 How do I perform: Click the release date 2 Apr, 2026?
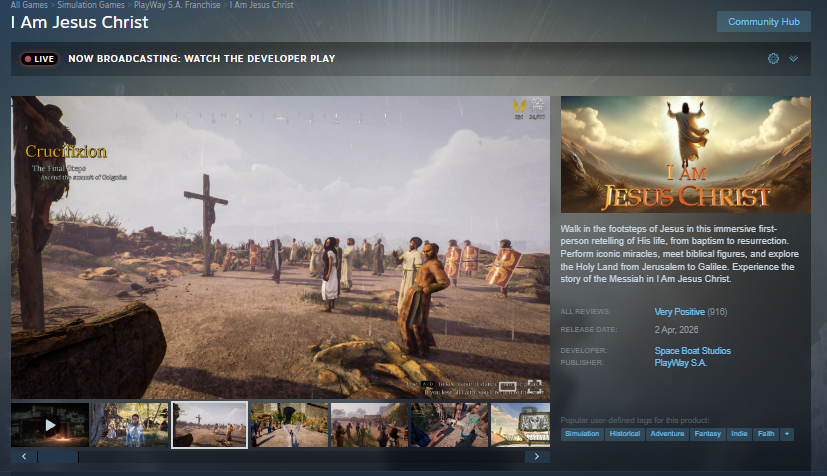pyautogui.click(x=677, y=329)
